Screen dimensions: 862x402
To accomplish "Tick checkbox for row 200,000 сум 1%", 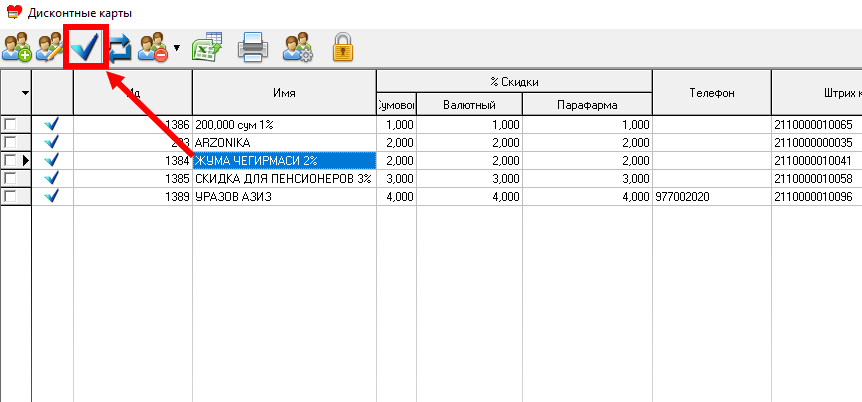I will tap(10, 125).
